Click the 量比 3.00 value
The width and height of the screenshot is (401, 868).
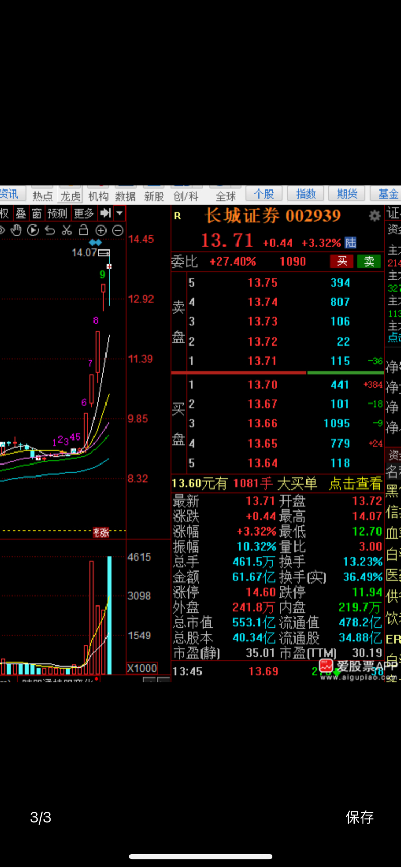370,547
